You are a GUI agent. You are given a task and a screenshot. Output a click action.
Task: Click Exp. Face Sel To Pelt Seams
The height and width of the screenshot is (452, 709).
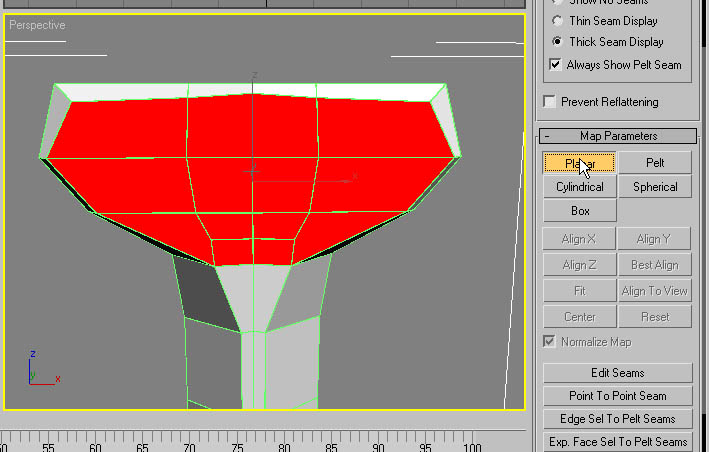point(617,441)
